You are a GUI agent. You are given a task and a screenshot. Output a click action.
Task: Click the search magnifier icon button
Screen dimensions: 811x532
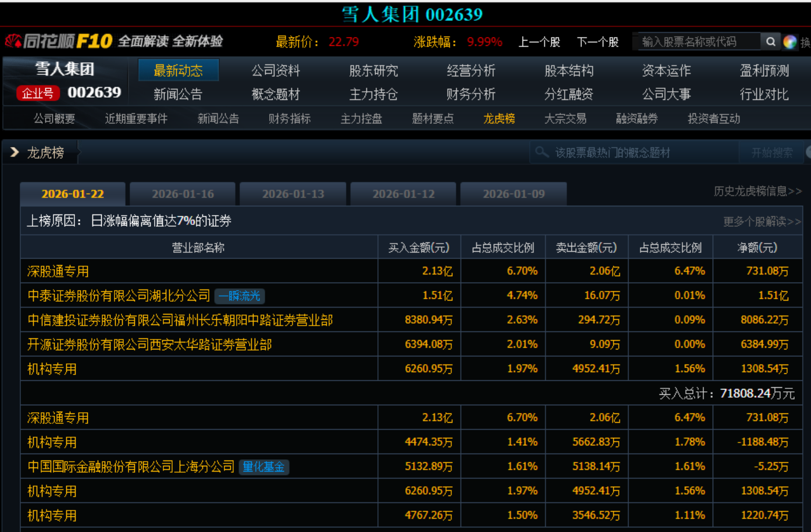click(x=771, y=41)
